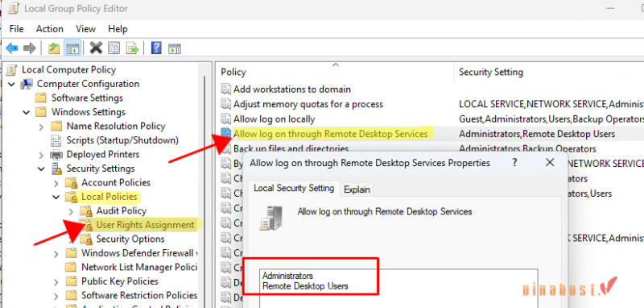Open the Action menu
This screenshot has height=308, width=644.
(50, 29)
